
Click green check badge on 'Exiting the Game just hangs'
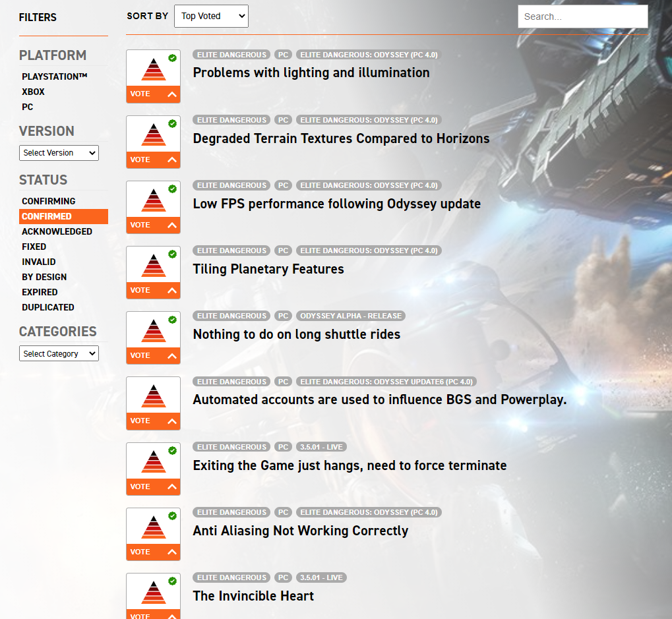172,450
